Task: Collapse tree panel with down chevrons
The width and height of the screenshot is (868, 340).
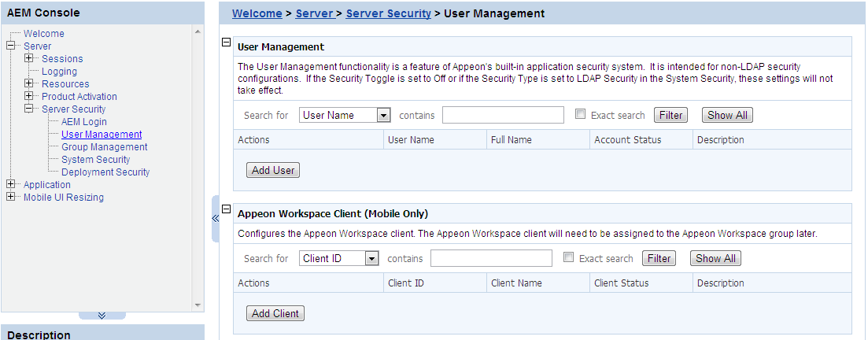Action: click(x=102, y=316)
